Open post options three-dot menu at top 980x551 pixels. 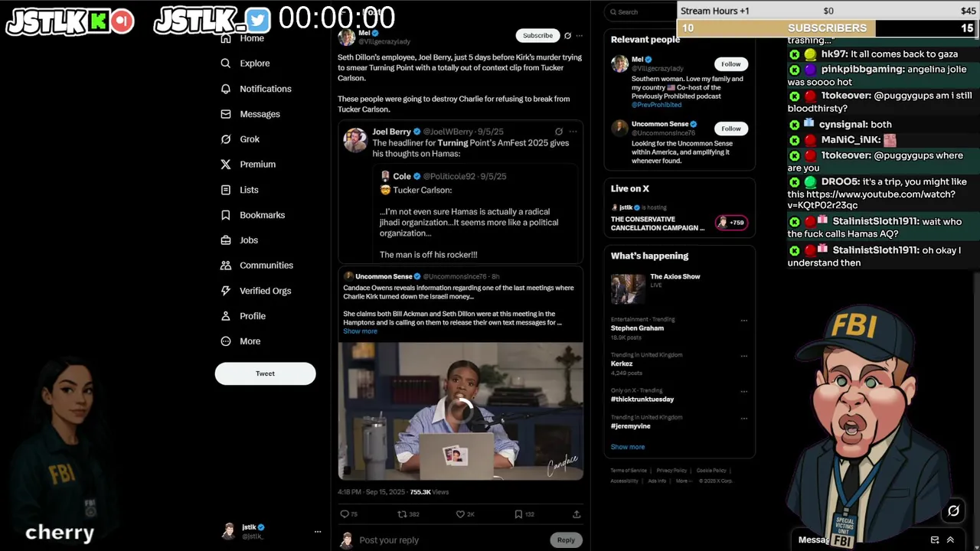point(580,35)
